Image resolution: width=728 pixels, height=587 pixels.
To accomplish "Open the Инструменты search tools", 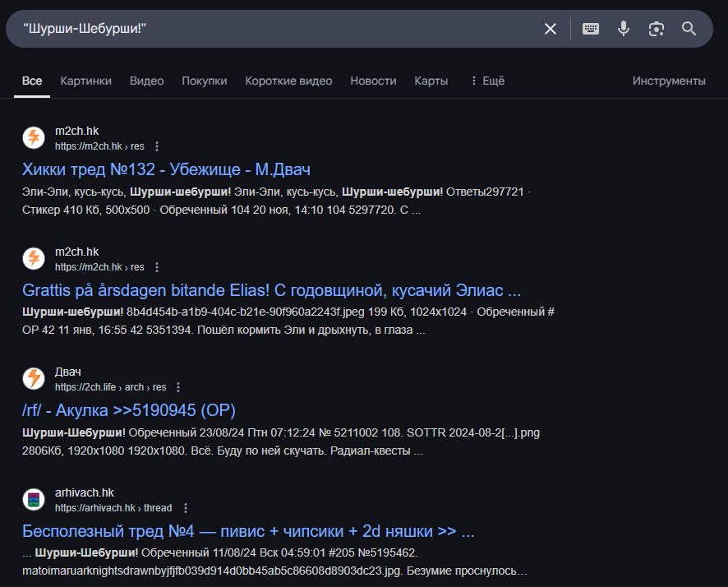I will [669, 81].
